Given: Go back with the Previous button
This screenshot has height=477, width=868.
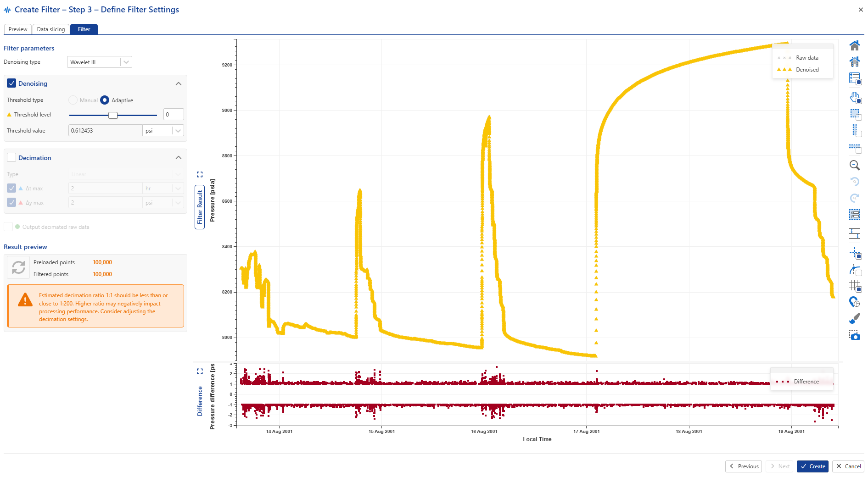Looking at the screenshot, I should pyautogui.click(x=744, y=466).
